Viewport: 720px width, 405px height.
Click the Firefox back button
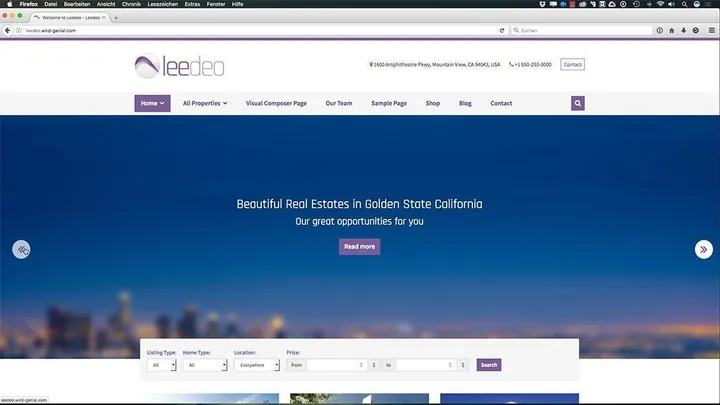(7, 30)
